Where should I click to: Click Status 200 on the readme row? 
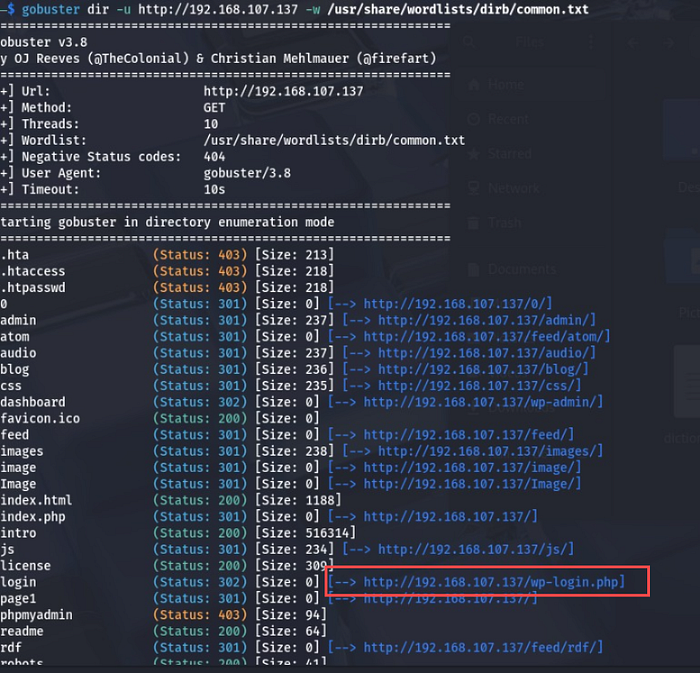click(200, 631)
